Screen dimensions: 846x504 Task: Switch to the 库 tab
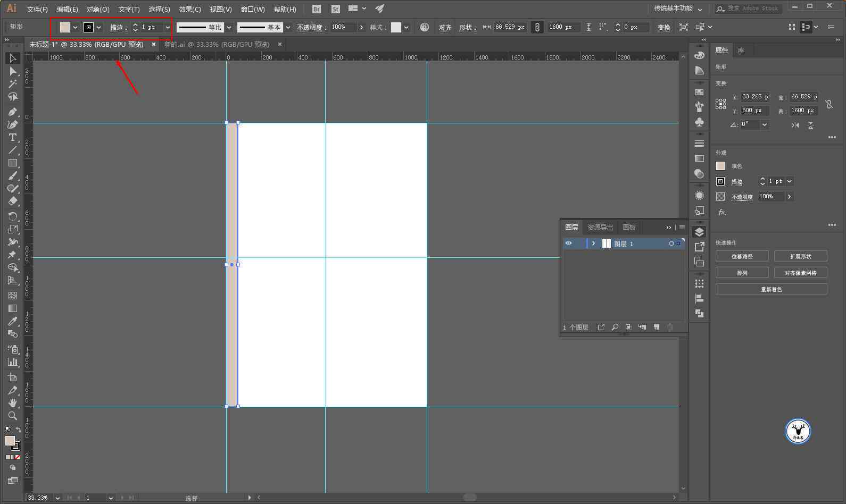tap(741, 51)
